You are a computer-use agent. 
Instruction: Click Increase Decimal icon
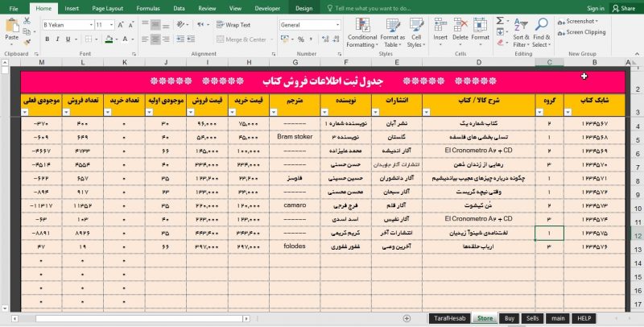point(325,39)
